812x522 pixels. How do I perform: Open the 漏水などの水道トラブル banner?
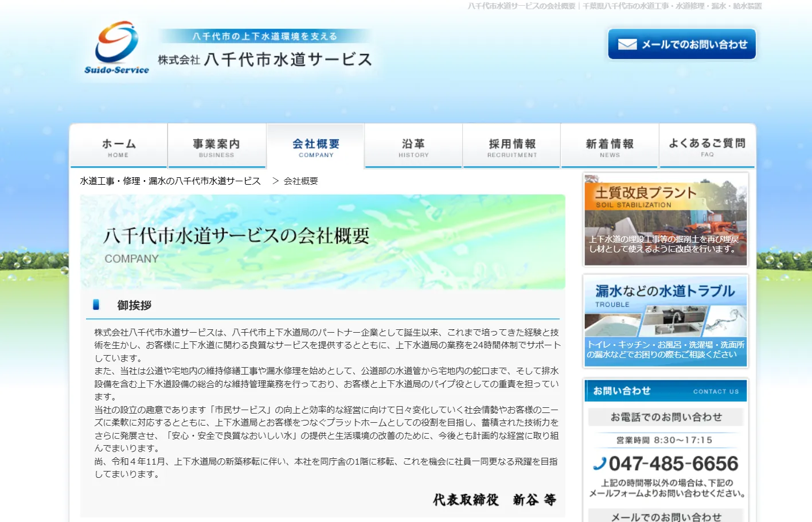point(665,321)
